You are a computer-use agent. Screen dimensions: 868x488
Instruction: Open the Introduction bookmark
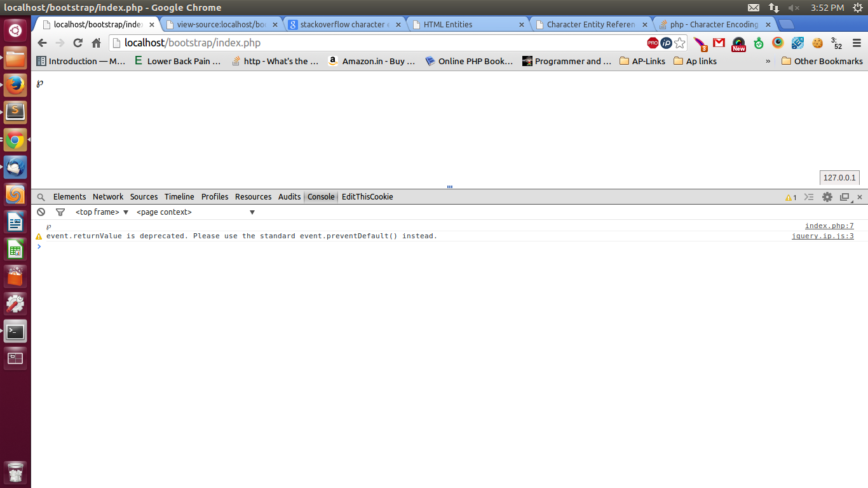coord(81,61)
